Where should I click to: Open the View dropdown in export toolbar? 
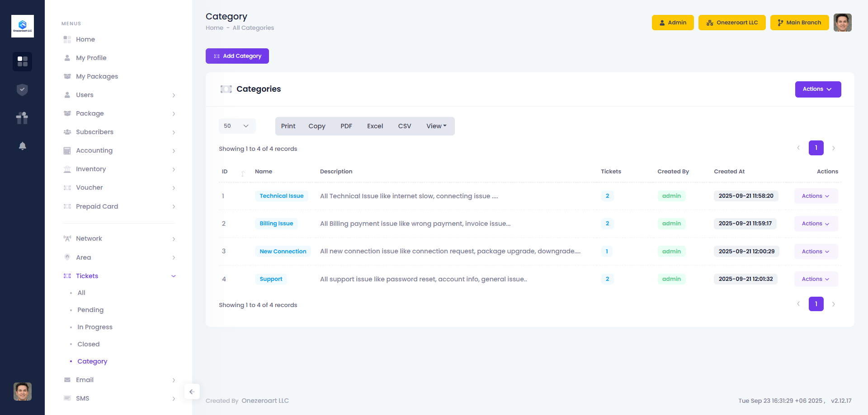click(436, 126)
